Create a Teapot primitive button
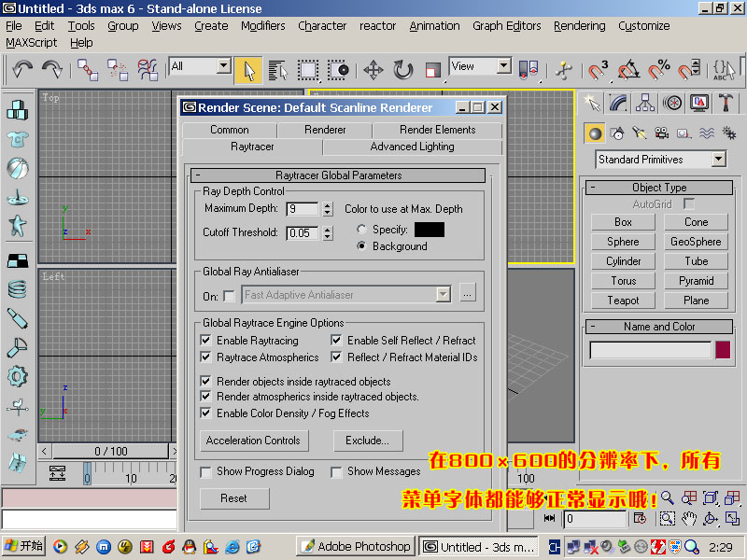This screenshot has width=747, height=560. [x=623, y=301]
